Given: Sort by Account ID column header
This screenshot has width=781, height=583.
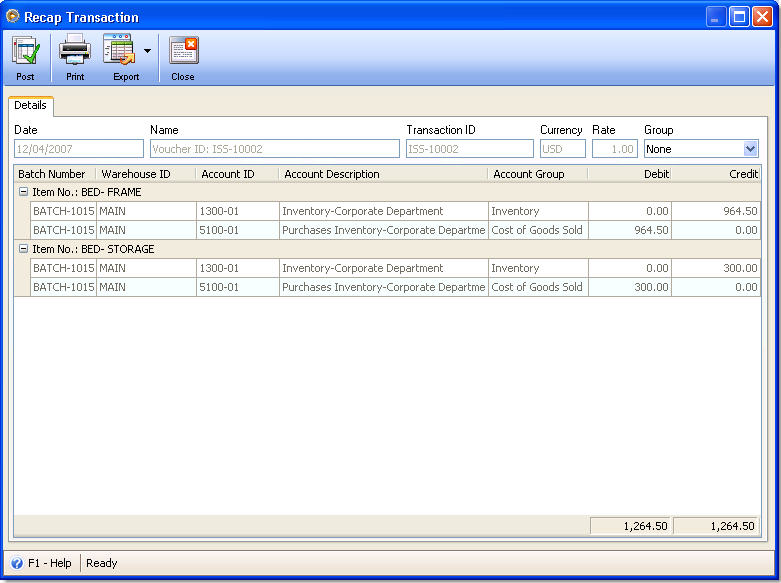Looking at the screenshot, I should 237,174.
